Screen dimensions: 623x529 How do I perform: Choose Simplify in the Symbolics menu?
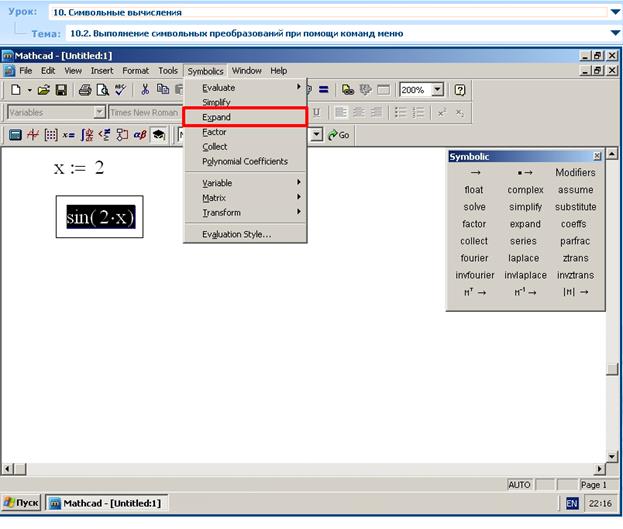[x=245, y=102]
